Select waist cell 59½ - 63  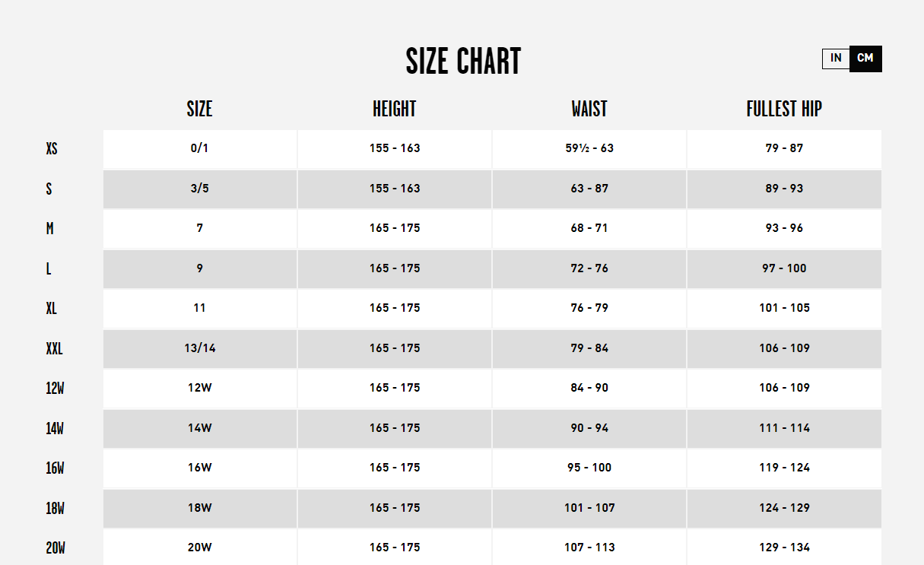589,149
